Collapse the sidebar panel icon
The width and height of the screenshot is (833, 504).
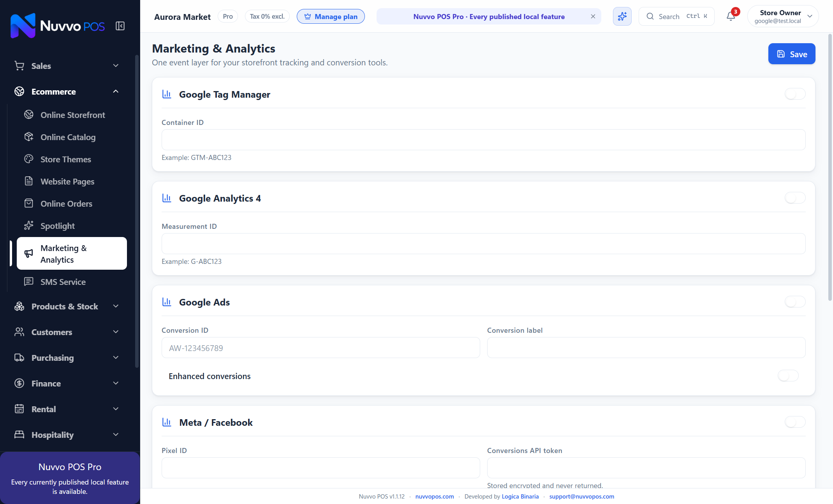point(120,26)
